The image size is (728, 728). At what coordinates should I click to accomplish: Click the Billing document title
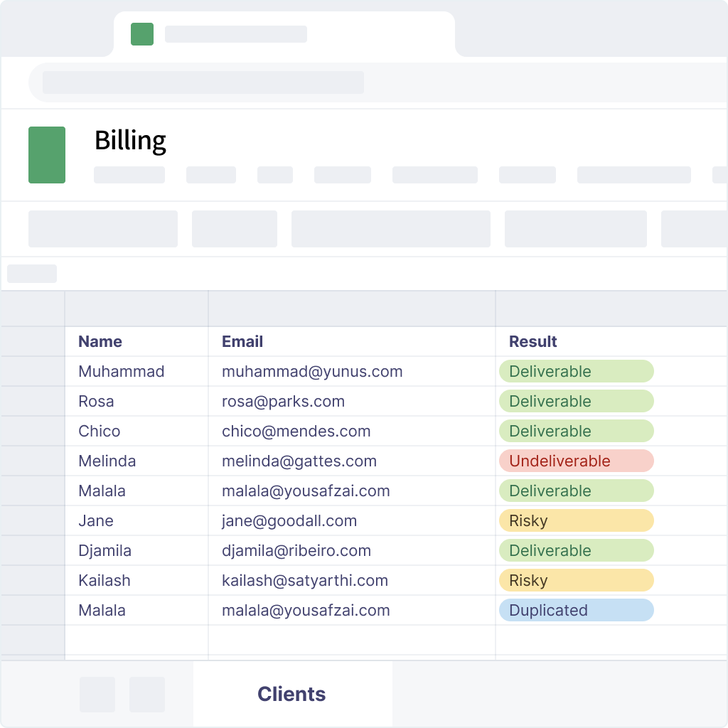[x=131, y=140]
